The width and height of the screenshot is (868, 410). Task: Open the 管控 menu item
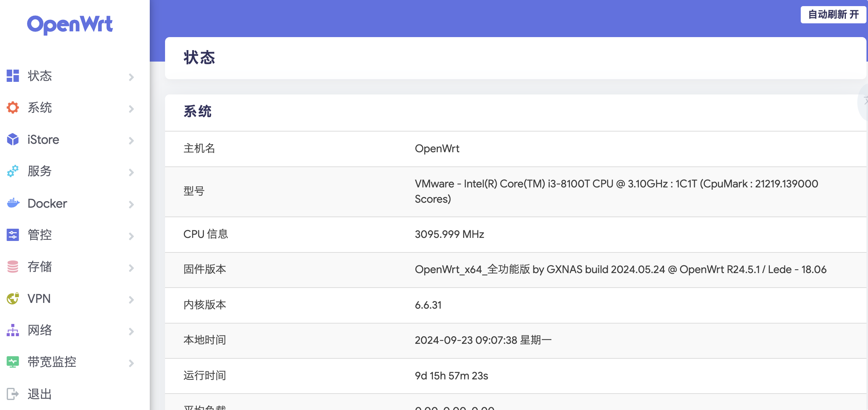point(40,235)
